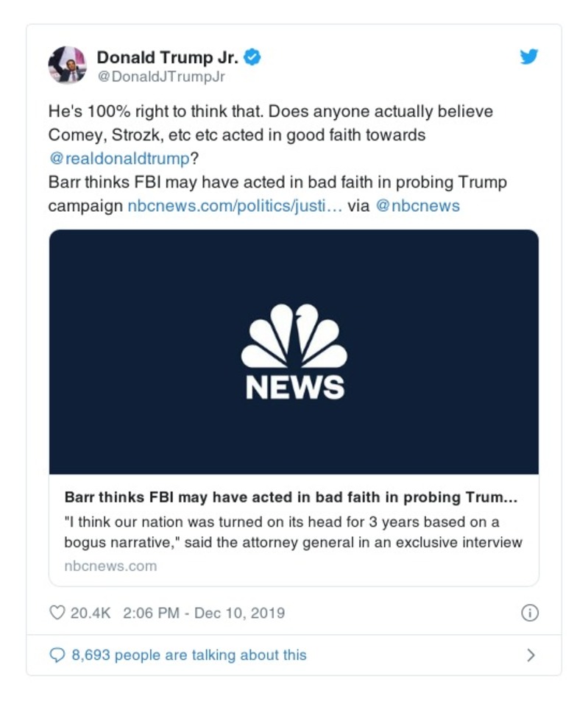Open the Barr thinks FBI card headline
The height and width of the screenshot is (704, 588).
pos(291,497)
